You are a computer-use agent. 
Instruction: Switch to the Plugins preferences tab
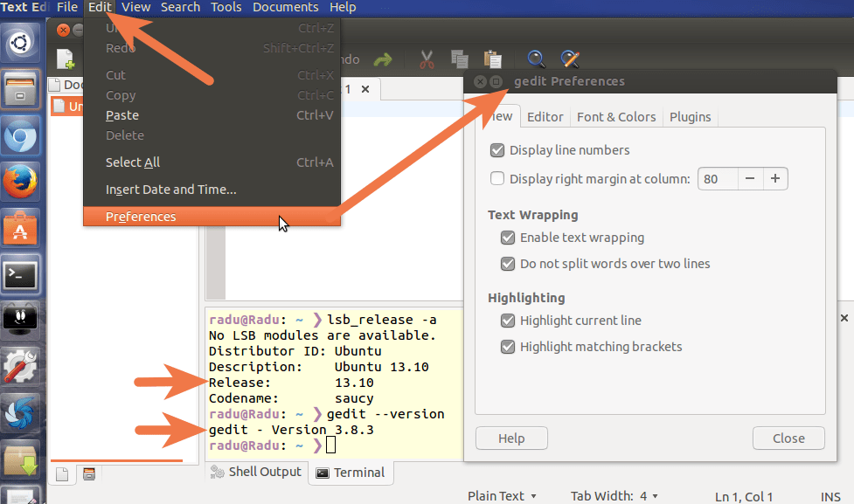[690, 117]
